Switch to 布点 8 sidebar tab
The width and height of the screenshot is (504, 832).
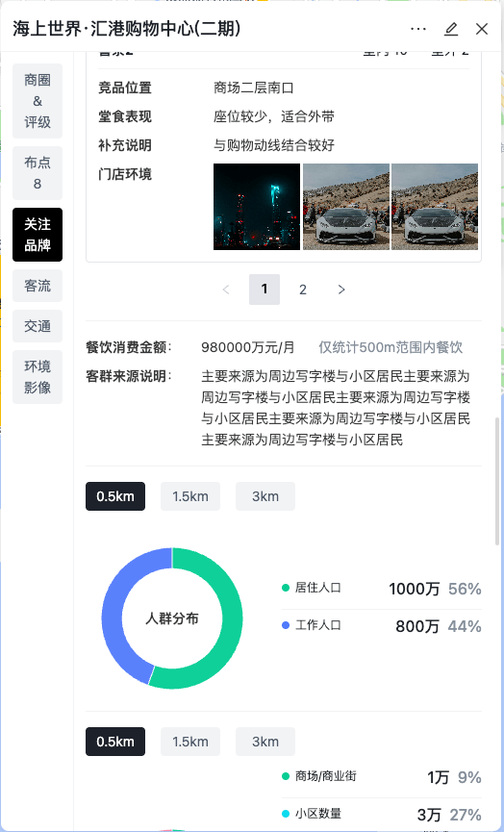point(38,173)
